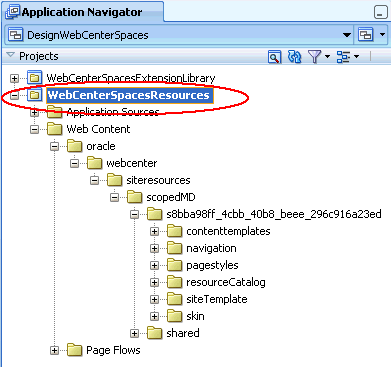391x367 pixels.
Task: Select the WebCenterSpacesResources project
Action: (129, 95)
